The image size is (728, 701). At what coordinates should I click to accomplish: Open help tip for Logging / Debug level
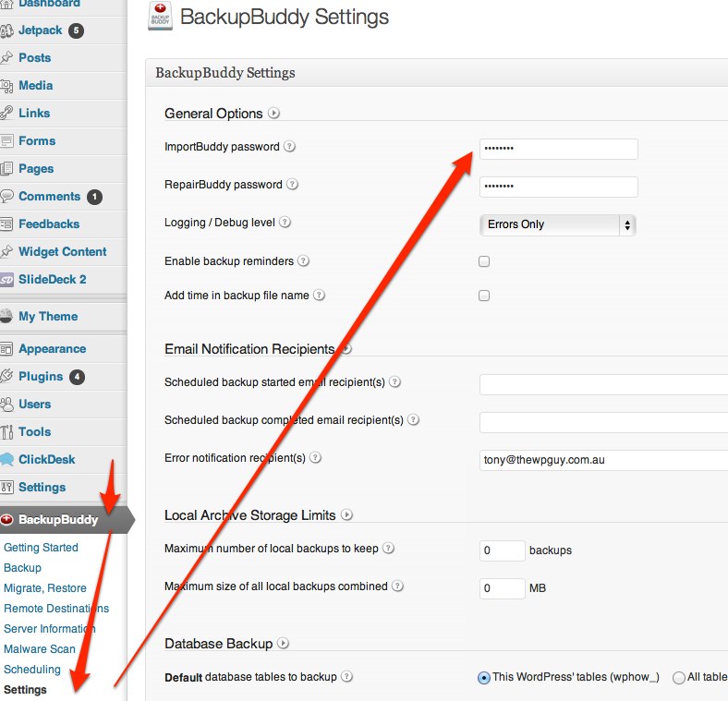coord(285,223)
